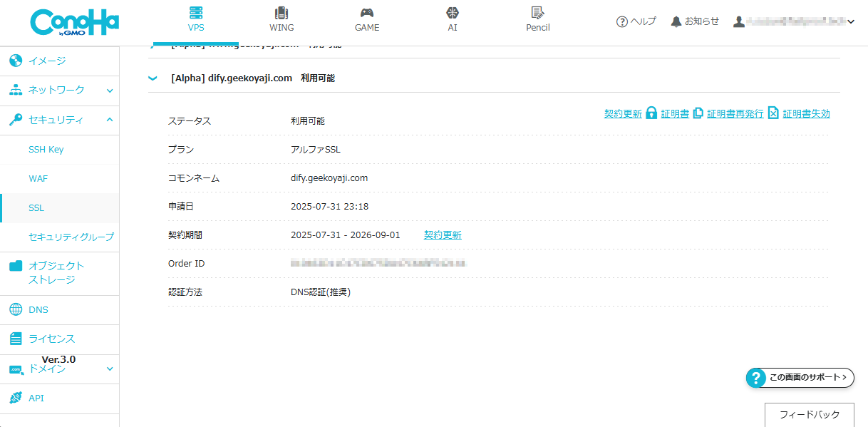
Task: Click the ネットワーク network icon
Action: tap(16, 90)
